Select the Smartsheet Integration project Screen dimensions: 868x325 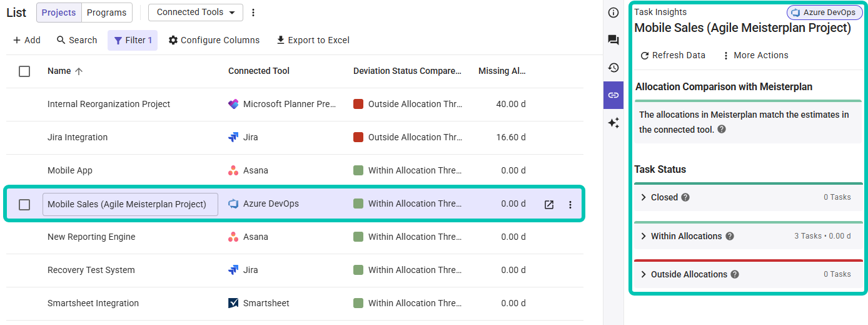pos(93,304)
